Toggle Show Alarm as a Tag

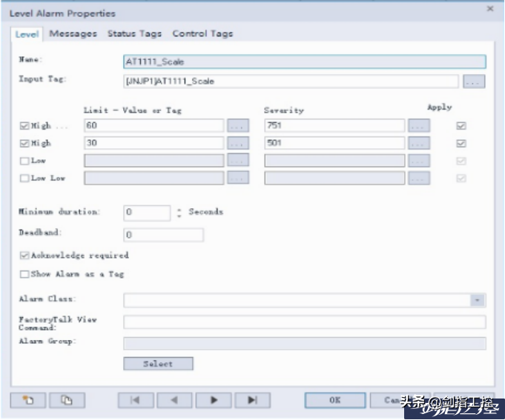[x=24, y=274]
